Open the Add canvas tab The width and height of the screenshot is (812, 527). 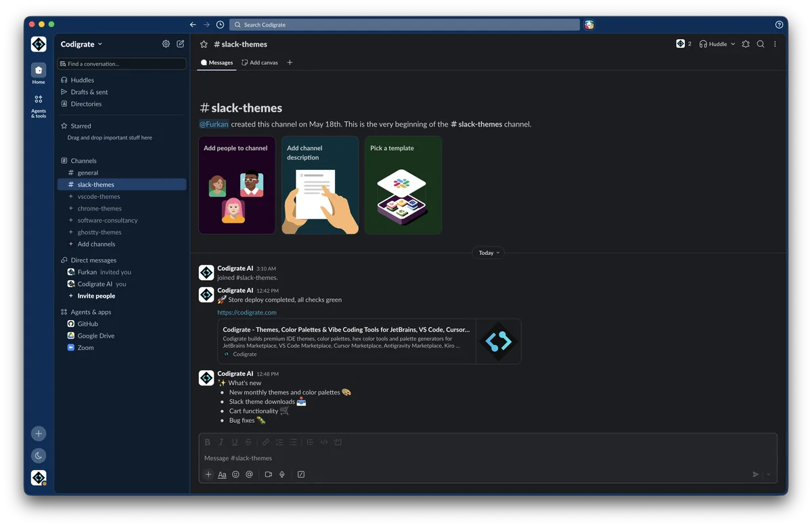(x=260, y=63)
